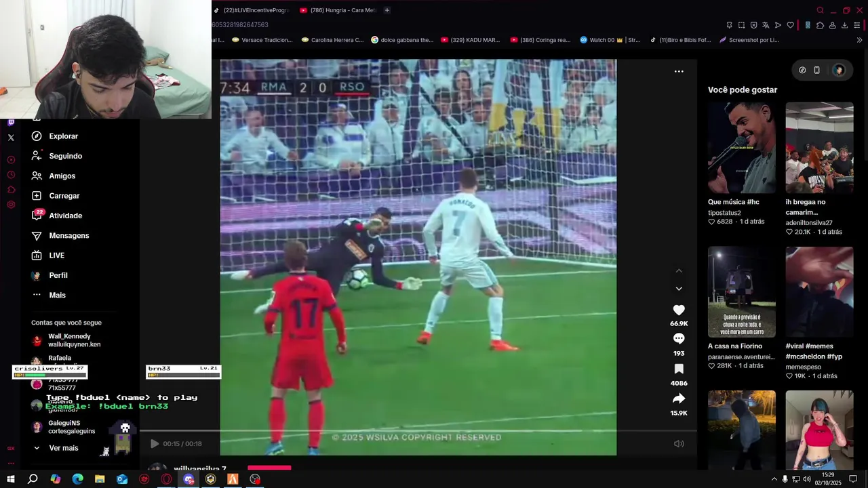Open the Seguindo feed
Image resolution: width=868 pixels, height=488 pixels.
tap(57, 156)
